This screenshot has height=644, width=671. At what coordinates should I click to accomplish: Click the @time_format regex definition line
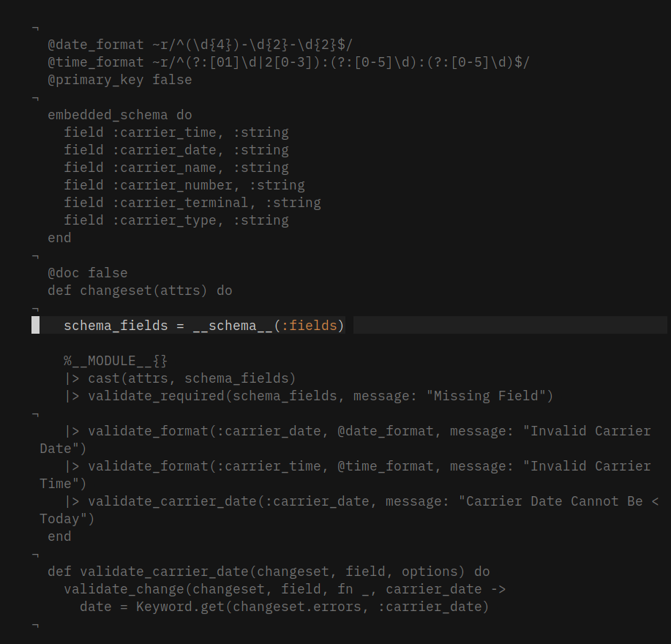click(x=288, y=62)
